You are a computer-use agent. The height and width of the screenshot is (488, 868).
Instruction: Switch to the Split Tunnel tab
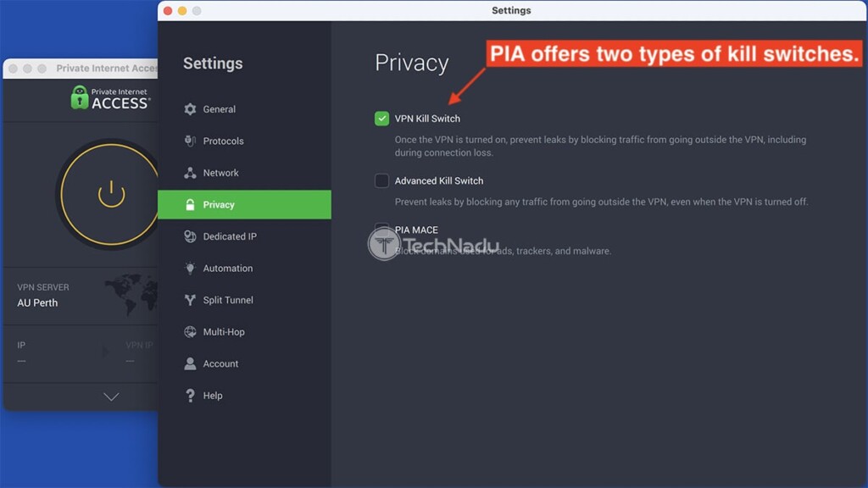pyautogui.click(x=245, y=300)
